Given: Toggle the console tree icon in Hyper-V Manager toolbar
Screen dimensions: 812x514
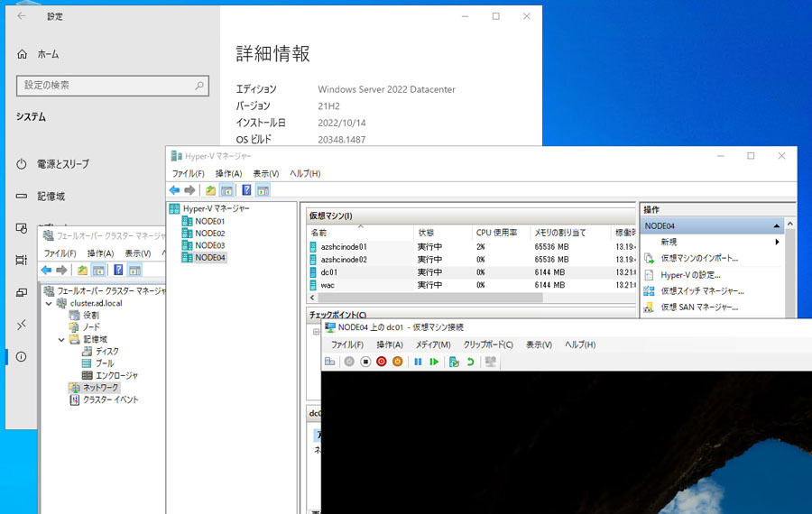Looking at the screenshot, I should [x=226, y=190].
